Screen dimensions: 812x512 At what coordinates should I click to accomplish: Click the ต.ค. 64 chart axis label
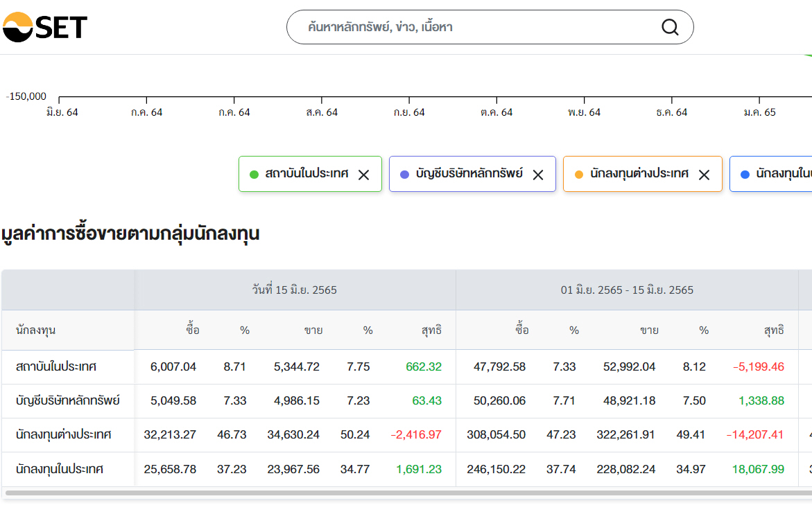(496, 112)
